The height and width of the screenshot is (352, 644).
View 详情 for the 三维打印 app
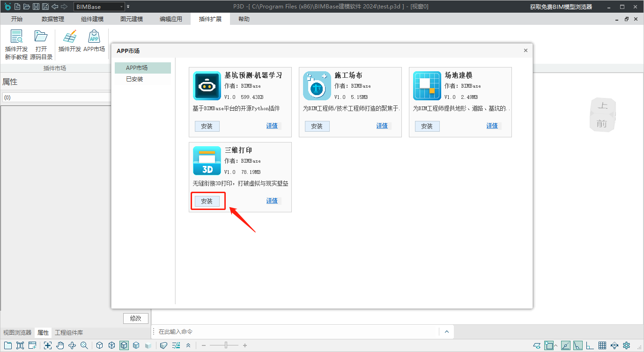pyautogui.click(x=272, y=201)
